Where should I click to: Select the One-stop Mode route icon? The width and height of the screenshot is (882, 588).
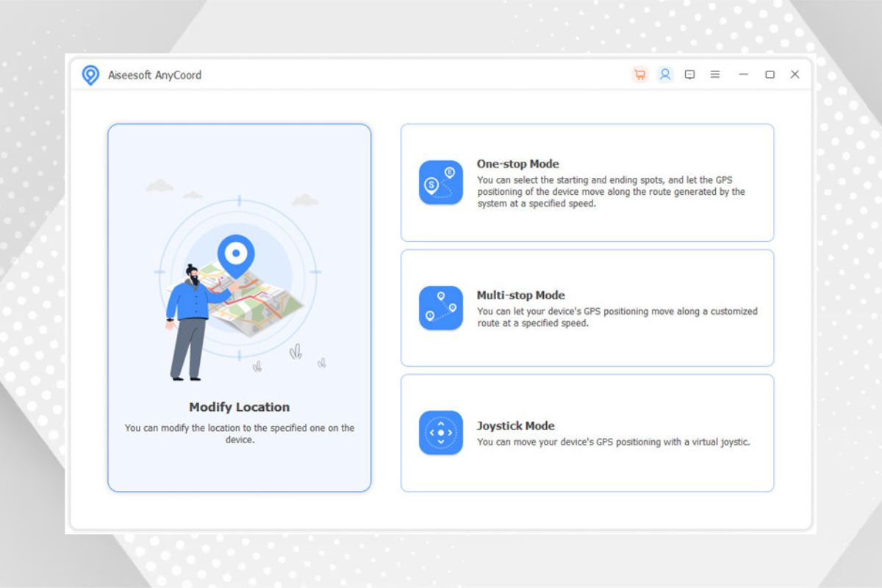441,182
